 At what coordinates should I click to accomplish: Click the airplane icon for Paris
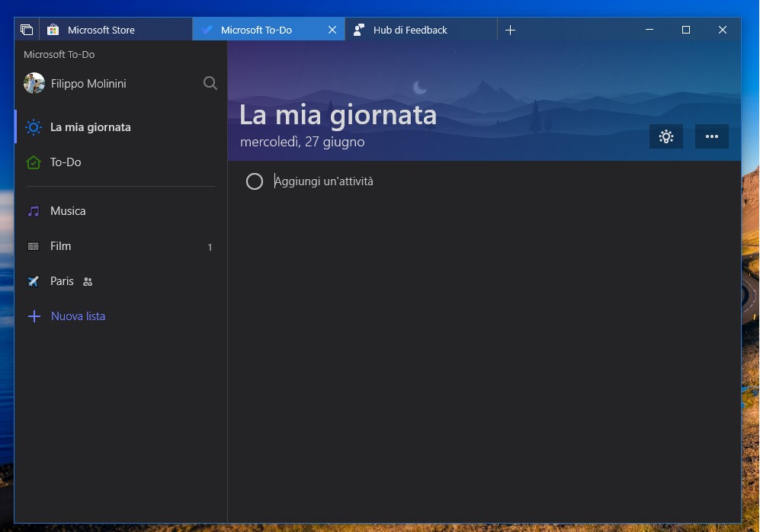click(x=33, y=281)
